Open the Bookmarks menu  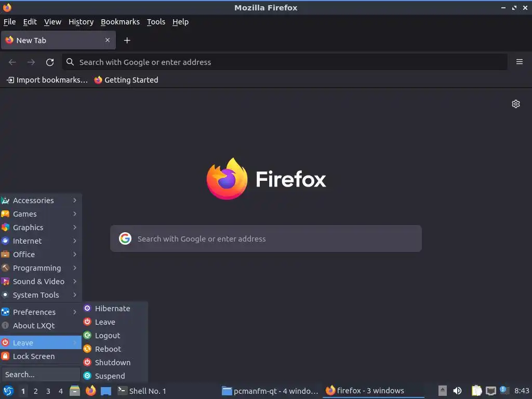(x=120, y=22)
